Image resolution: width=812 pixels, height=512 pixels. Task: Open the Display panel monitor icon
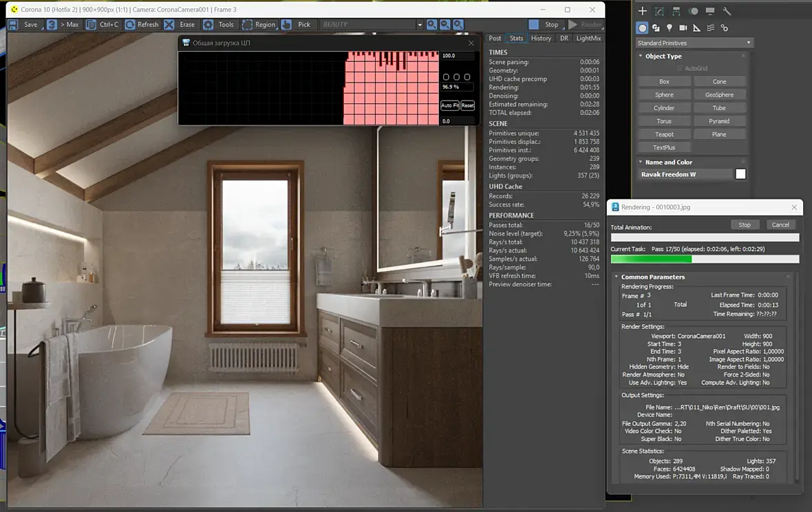pyautogui.click(x=710, y=11)
